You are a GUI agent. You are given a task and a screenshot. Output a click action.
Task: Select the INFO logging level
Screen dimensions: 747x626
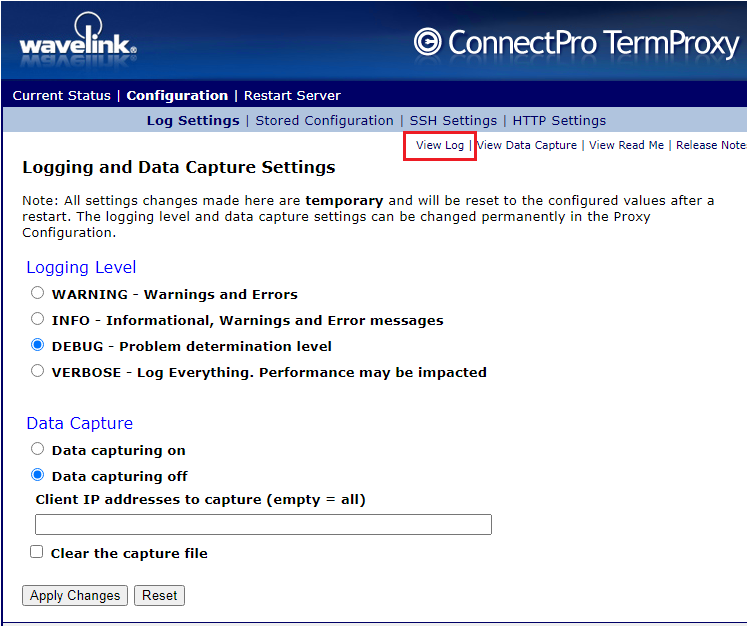point(38,320)
